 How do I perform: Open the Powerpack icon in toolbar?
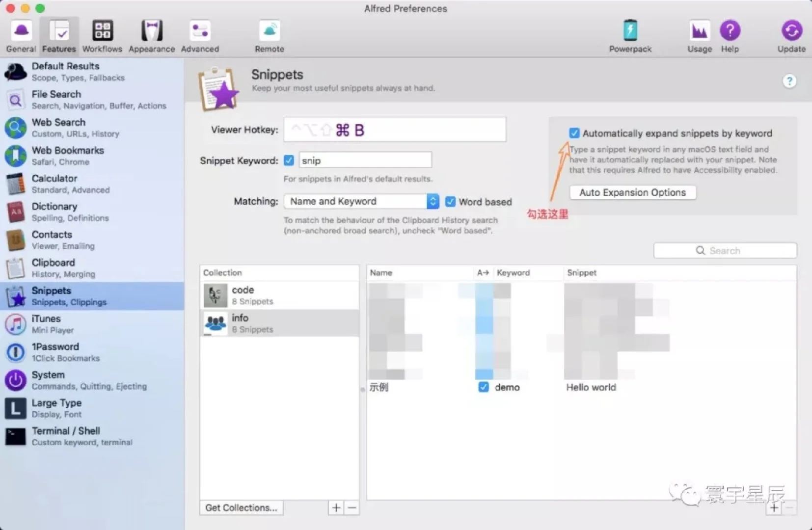click(x=630, y=35)
